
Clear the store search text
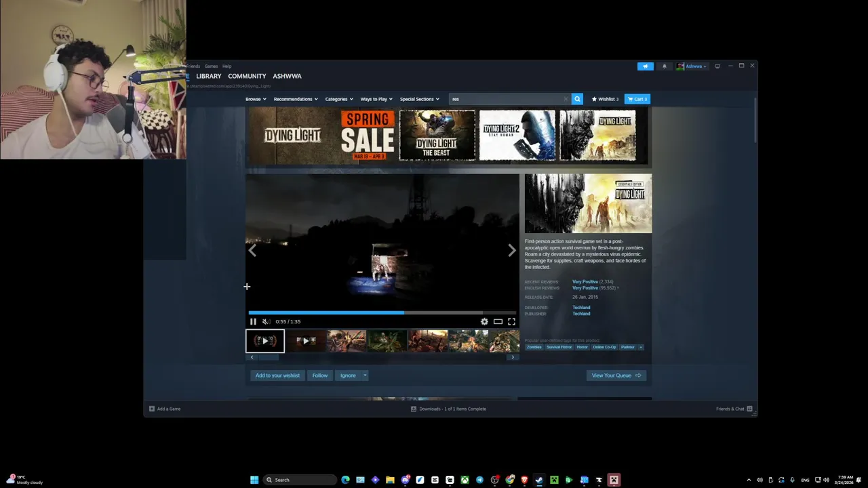(566, 99)
